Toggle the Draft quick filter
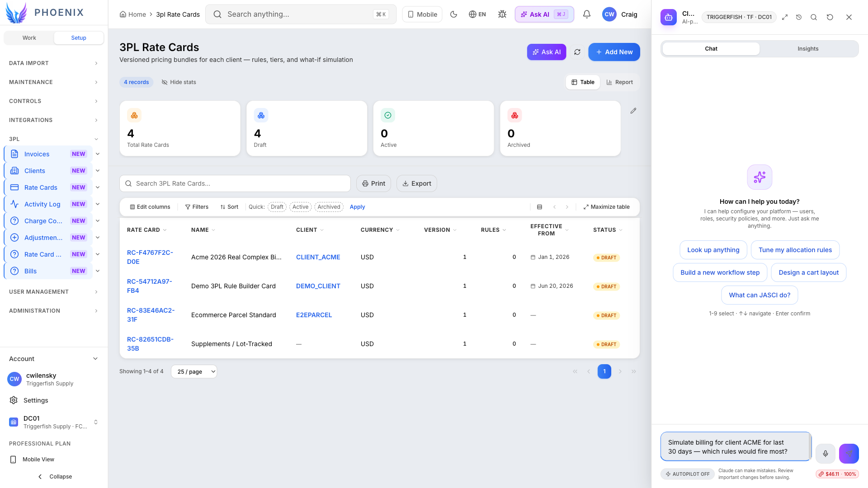The image size is (868, 488). pyautogui.click(x=277, y=207)
